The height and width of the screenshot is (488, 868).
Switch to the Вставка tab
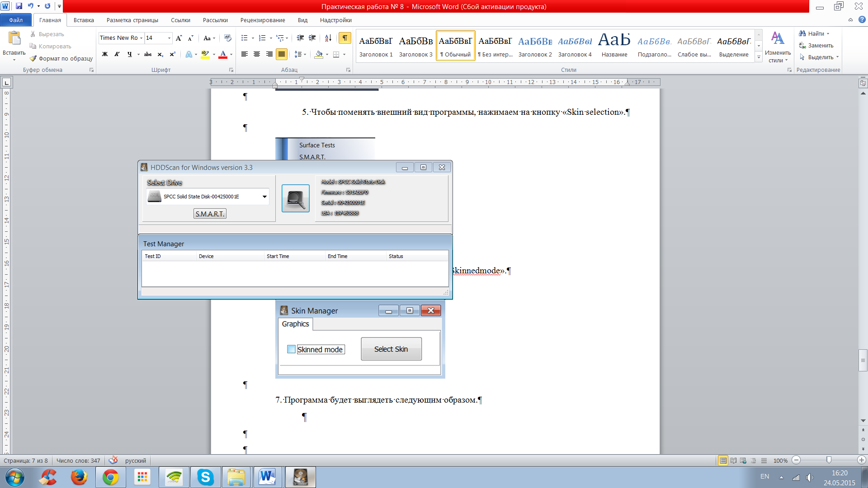click(84, 20)
